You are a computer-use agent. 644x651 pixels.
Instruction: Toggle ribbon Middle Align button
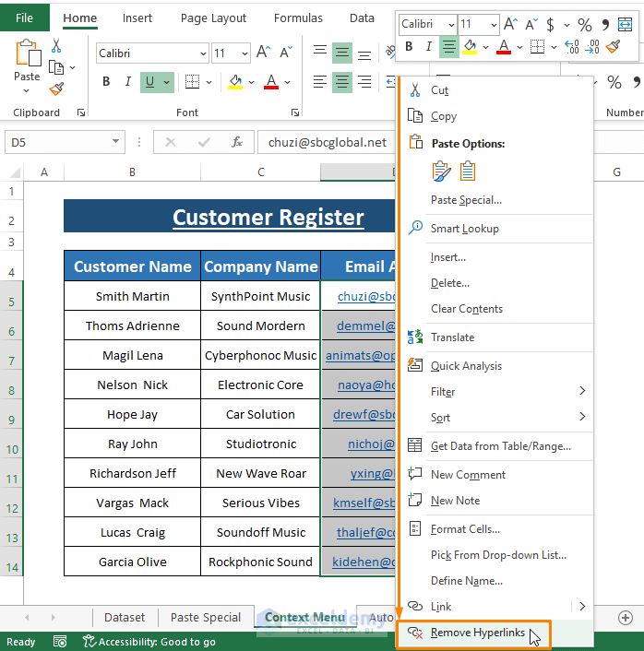(342, 53)
